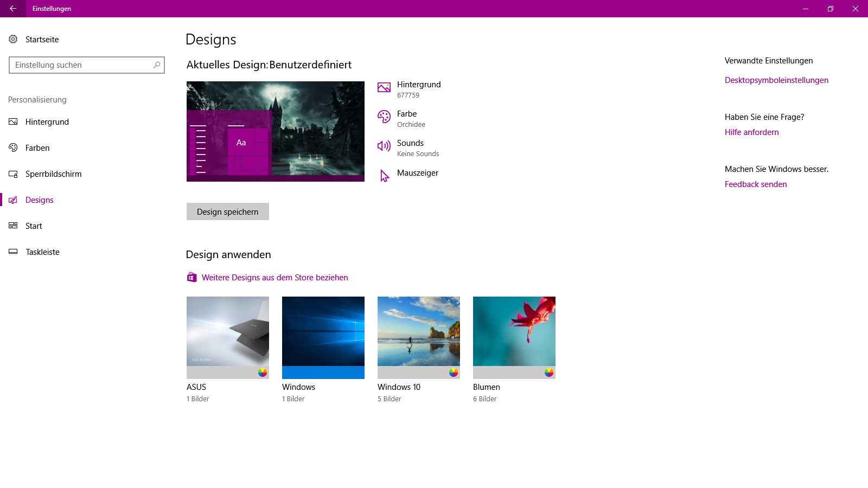Open Desktopsymboleinstellungen link
Image resolution: width=868 pixels, height=488 pixels.
coord(776,80)
